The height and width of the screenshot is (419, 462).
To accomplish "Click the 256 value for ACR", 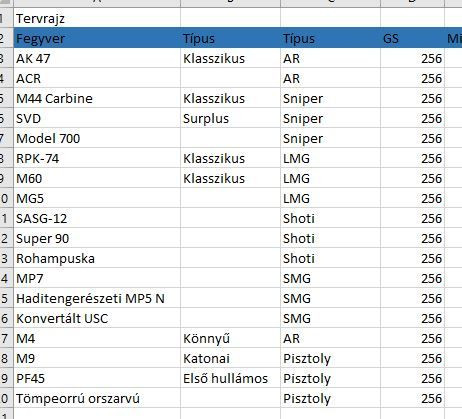I will (412, 78).
